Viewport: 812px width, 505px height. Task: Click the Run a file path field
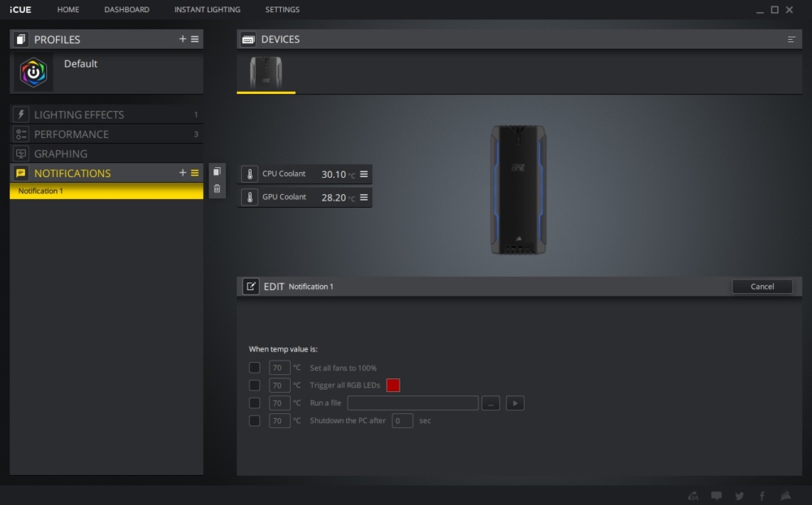click(412, 403)
